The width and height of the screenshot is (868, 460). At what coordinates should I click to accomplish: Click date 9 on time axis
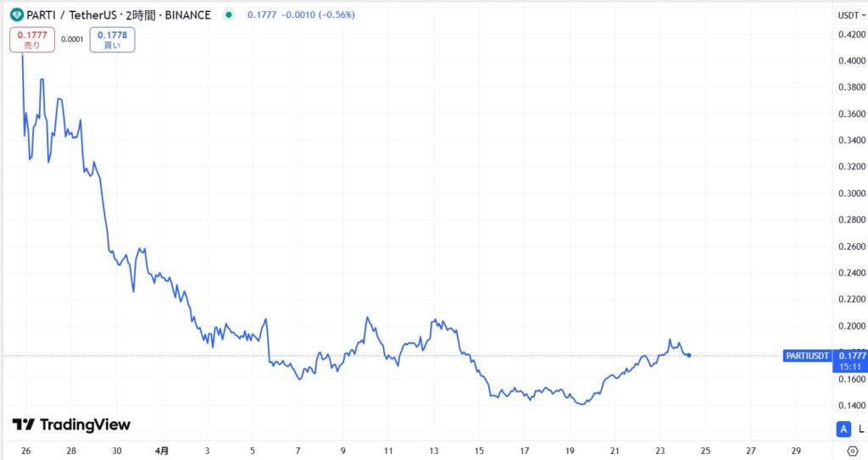(x=343, y=451)
